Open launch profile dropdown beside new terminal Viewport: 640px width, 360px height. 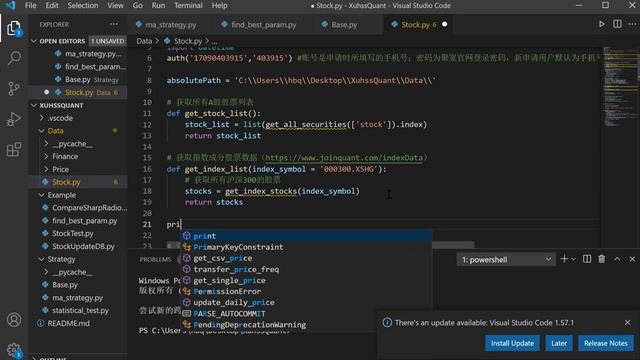pos(573,259)
